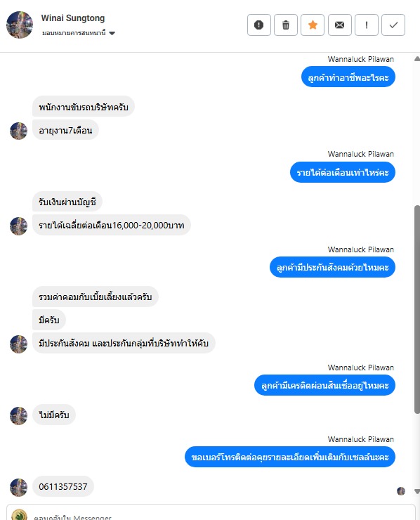The width and height of the screenshot is (420, 520).
Task: Click the chat scrollbar thumb
Action: 417,309
